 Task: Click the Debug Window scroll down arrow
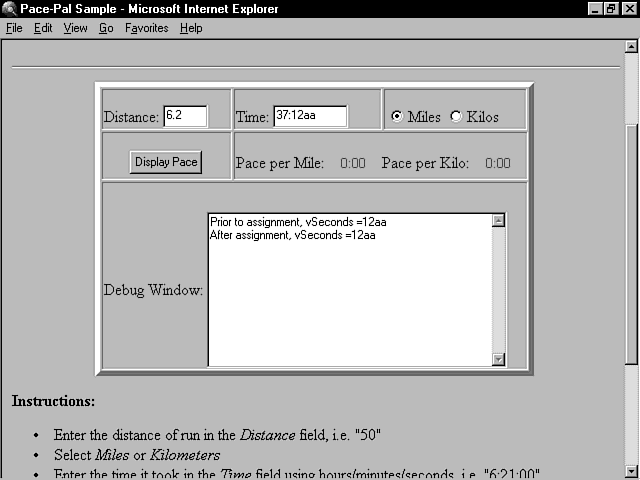point(498,359)
